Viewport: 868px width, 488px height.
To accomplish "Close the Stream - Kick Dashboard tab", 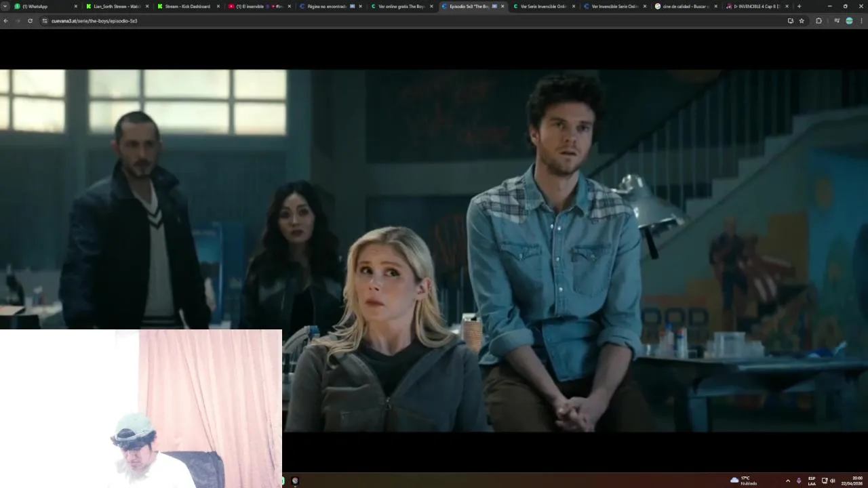I will 218,6.
